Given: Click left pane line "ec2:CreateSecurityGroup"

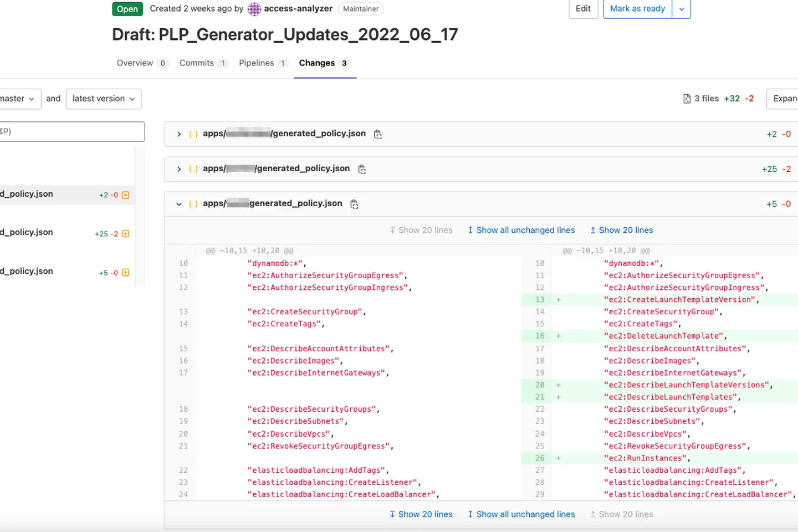Looking at the screenshot, I should pyautogui.click(x=307, y=312).
